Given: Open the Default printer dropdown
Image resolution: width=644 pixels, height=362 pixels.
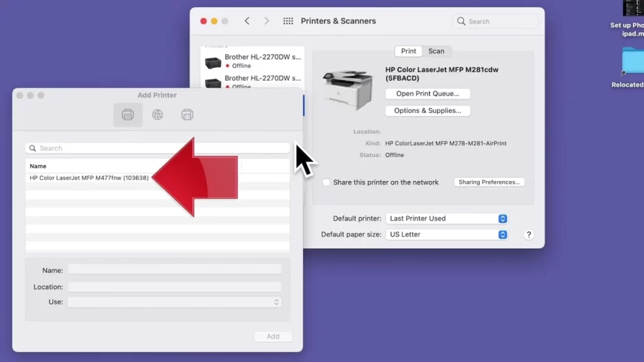Looking at the screenshot, I should point(447,218).
